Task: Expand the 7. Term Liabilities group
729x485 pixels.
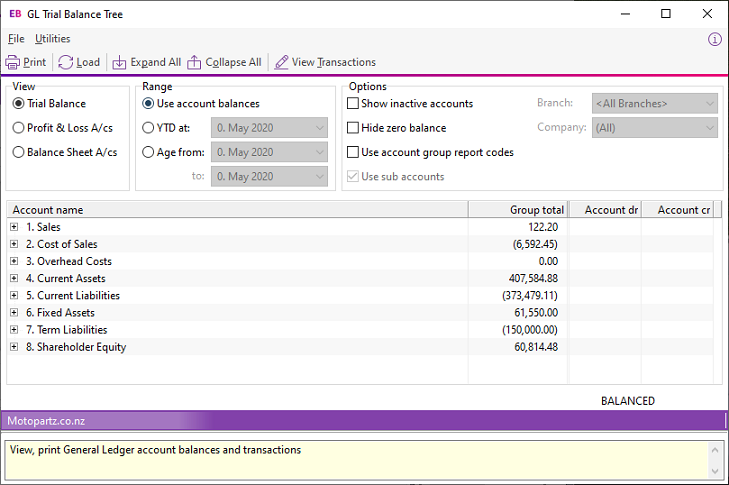Action: [x=14, y=330]
